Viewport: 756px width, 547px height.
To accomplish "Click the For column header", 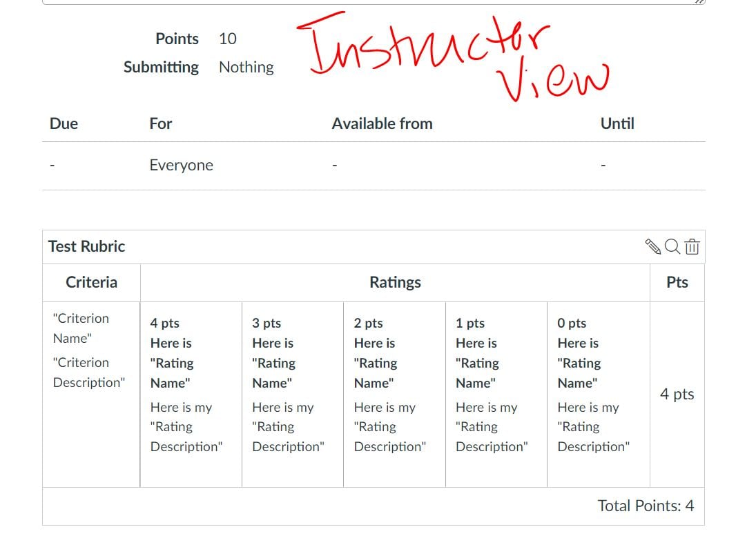I will [160, 123].
